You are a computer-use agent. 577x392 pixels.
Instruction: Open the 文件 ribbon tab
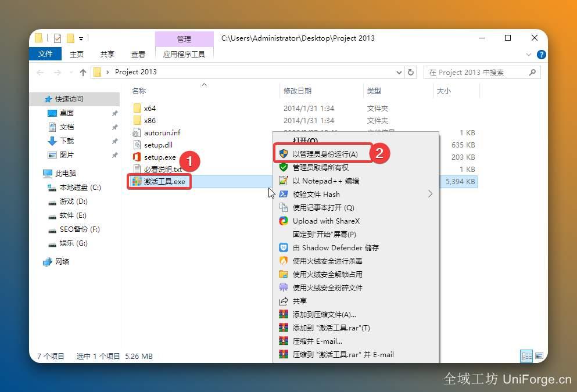tap(45, 53)
